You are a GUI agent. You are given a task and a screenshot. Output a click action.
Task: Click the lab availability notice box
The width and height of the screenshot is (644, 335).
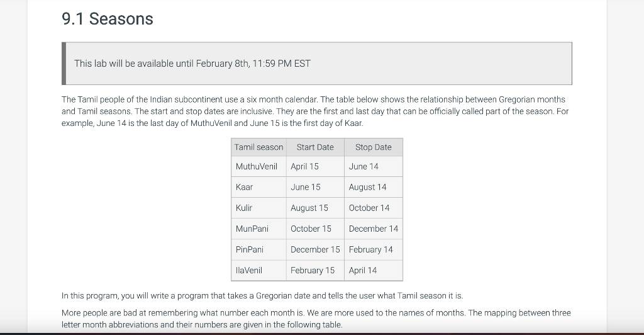317,64
